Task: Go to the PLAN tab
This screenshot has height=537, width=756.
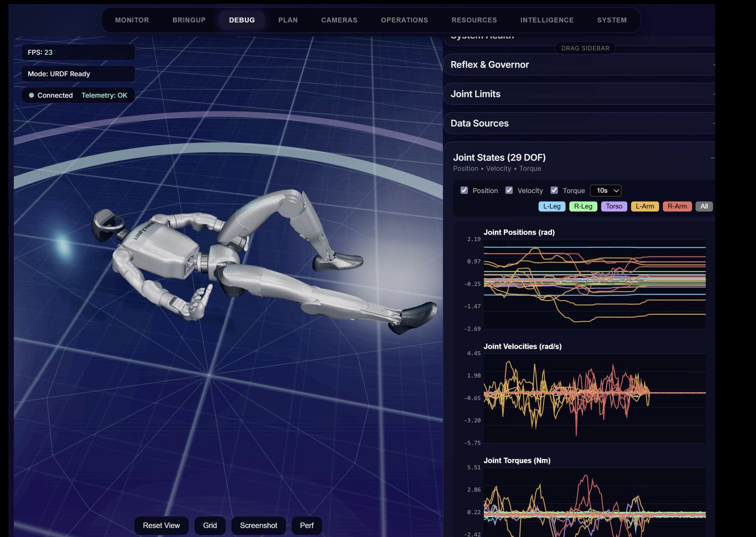Action: [288, 20]
